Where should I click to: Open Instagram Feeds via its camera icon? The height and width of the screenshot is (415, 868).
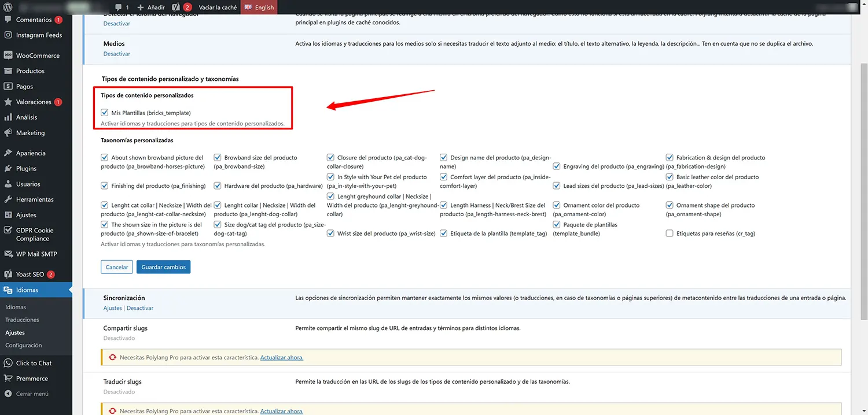pyautogui.click(x=8, y=35)
